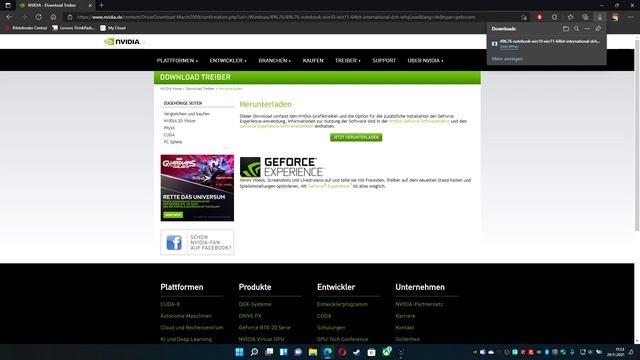Expand the ENTWICKLER menu
This screenshot has width=640, height=360.
click(x=228, y=60)
